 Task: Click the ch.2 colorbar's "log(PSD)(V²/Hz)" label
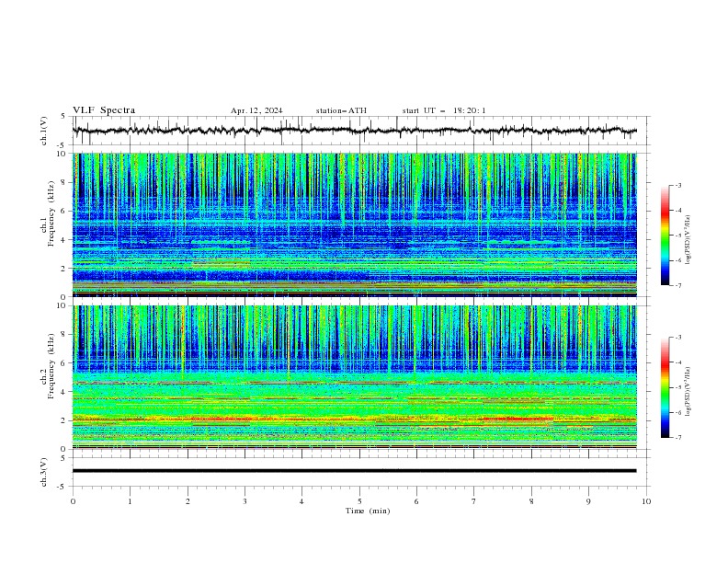(688, 392)
